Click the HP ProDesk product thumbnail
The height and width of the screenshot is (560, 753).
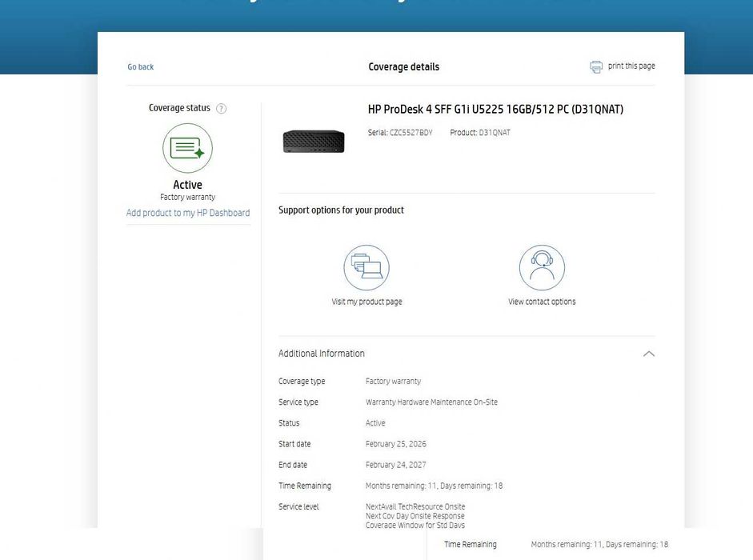tap(314, 142)
